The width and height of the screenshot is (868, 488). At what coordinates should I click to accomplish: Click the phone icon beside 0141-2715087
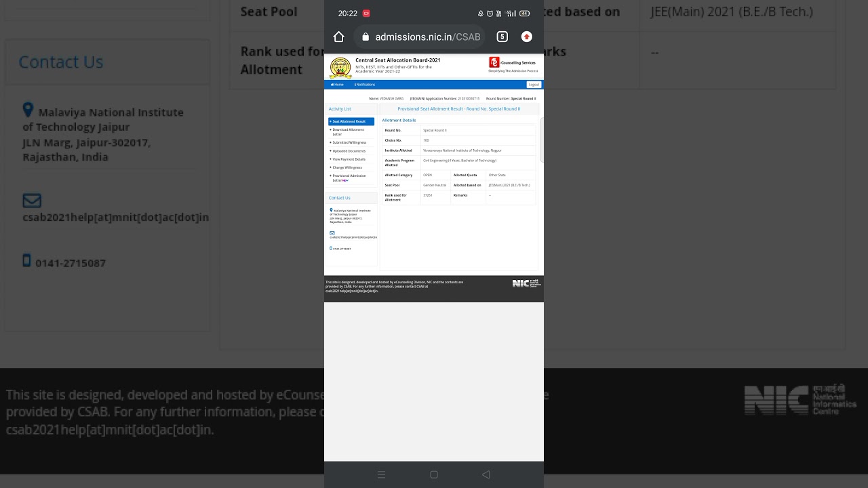[x=331, y=248]
